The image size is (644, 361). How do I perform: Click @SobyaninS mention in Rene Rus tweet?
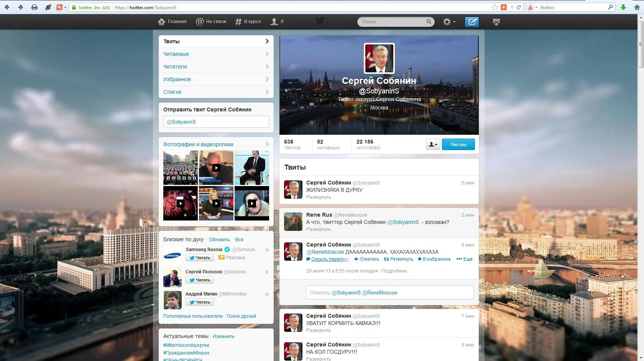(403, 222)
